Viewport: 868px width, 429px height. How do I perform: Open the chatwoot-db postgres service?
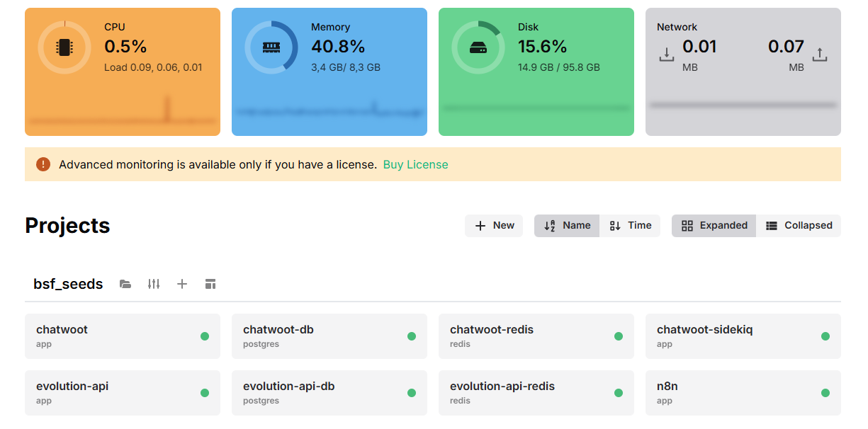329,336
